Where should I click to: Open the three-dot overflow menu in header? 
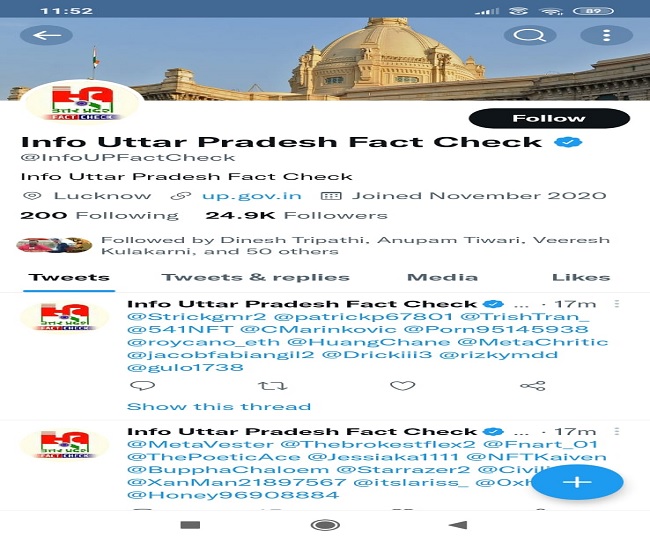point(606,35)
